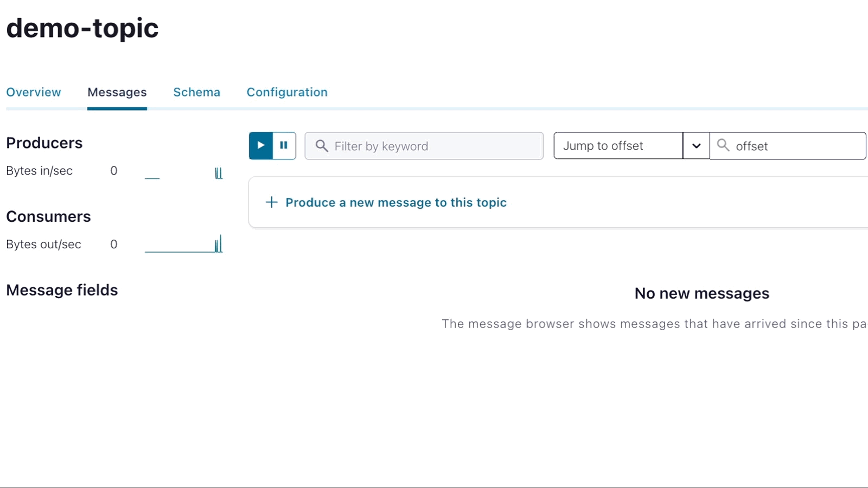Select the Messages tab
Viewport: 868px width, 488px height.
click(117, 92)
